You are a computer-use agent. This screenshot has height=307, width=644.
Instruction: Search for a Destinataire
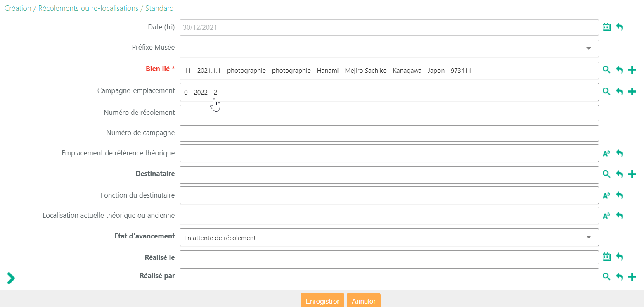click(606, 174)
